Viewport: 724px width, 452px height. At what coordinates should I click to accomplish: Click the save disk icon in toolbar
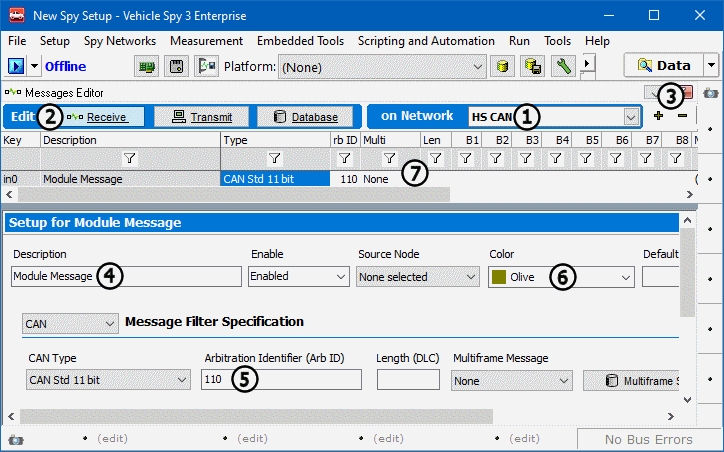click(x=176, y=66)
